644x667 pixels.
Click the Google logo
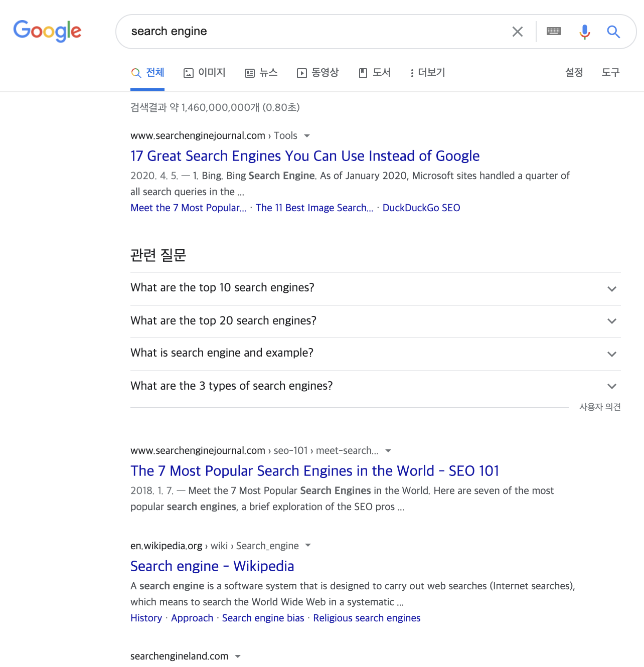pyautogui.click(x=47, y=31)
